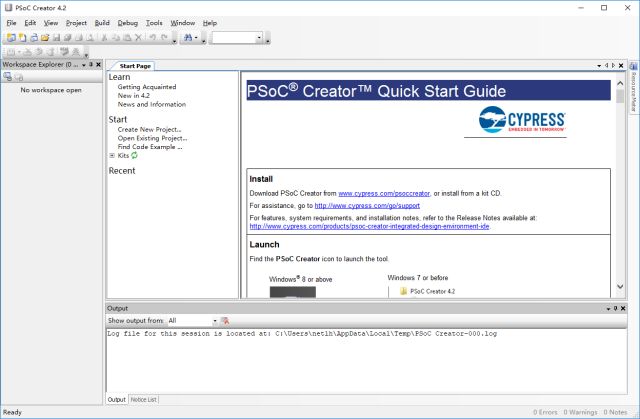Image resolution: width=640 pixels, height=419 pixels.
Task: Click the Redo arrow icon
Action: tap(164, 38)
